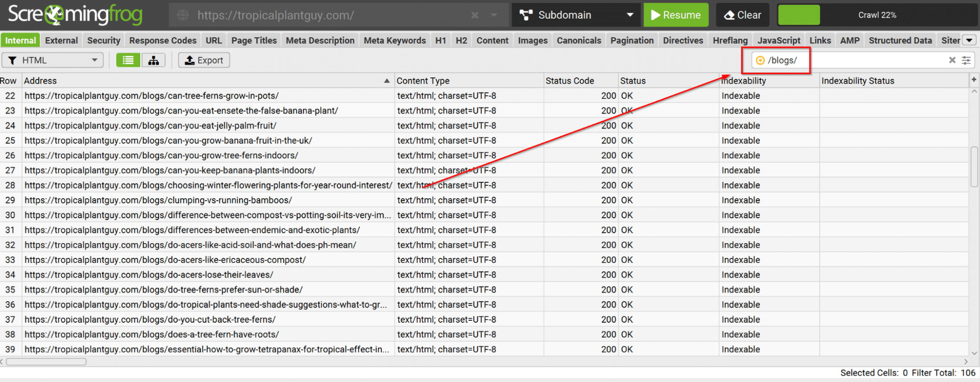Image resolution: width=980 pixels, height=382 pixels.
Task: Expand the overflow tabs dropdown arrow
Action: point(969,40)
